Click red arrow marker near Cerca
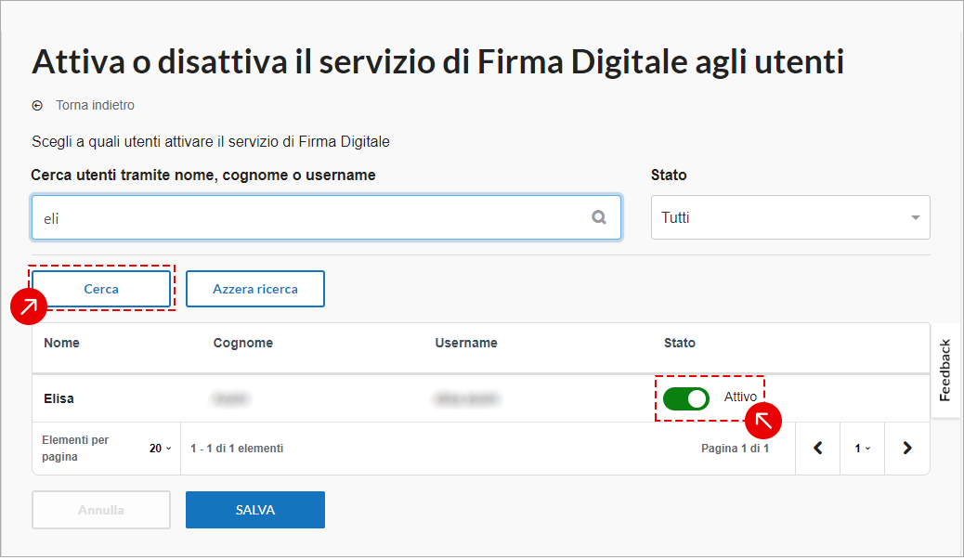Image resolution: width=964 pixels, height=560 pixels. click(29, 306)
